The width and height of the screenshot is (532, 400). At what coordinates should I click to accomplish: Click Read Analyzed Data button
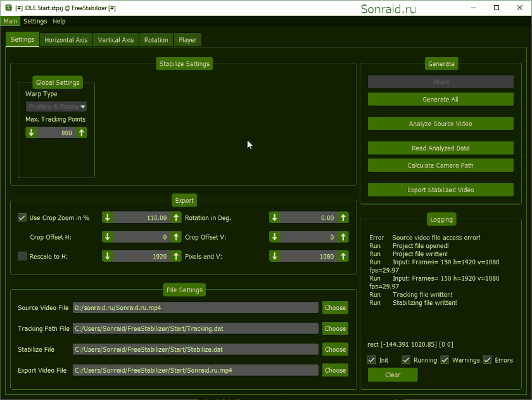tap(440, 148)
